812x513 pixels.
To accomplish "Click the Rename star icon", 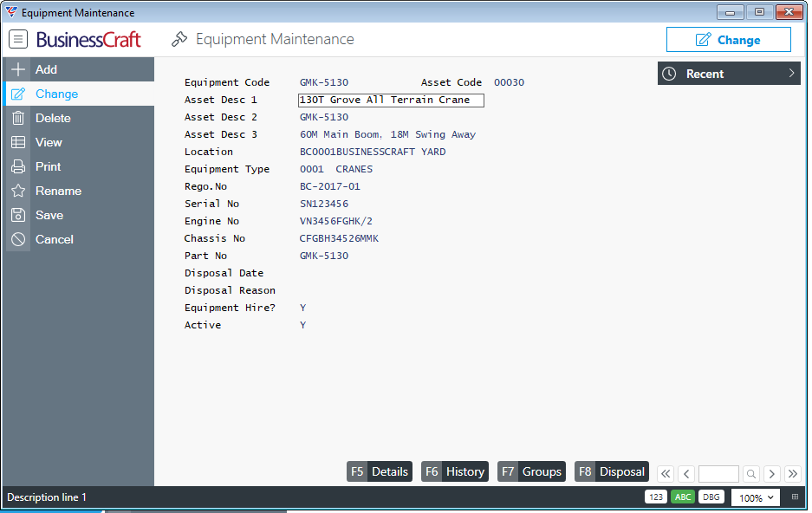I will [x=18, y=191].
